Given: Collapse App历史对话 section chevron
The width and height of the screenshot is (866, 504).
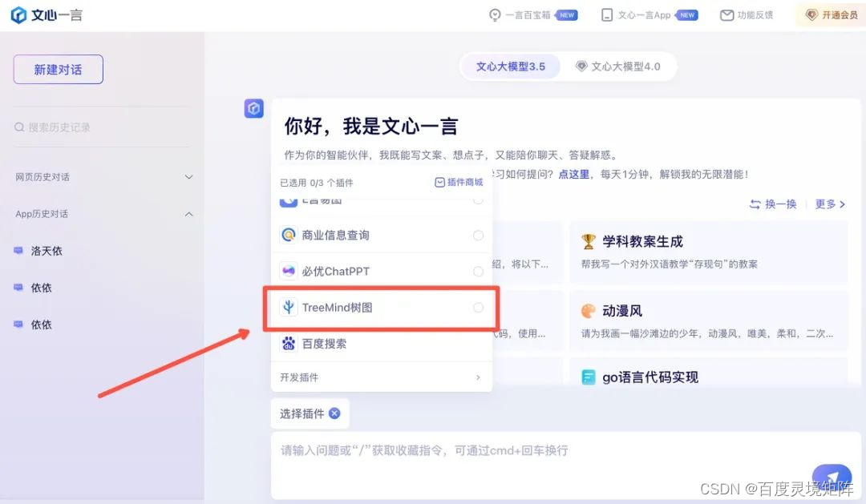Looking at the screenshot, I should [x=189, y=214].
